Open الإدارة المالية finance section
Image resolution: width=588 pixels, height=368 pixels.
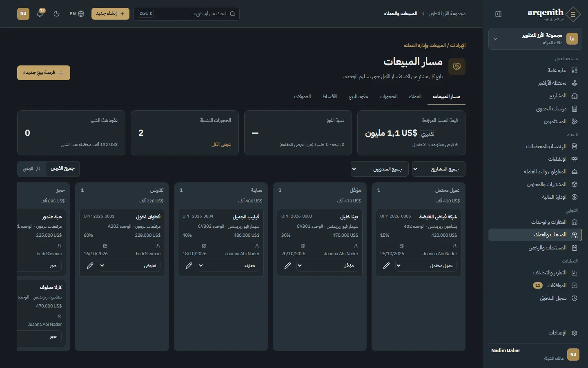(x=535, y=197)
